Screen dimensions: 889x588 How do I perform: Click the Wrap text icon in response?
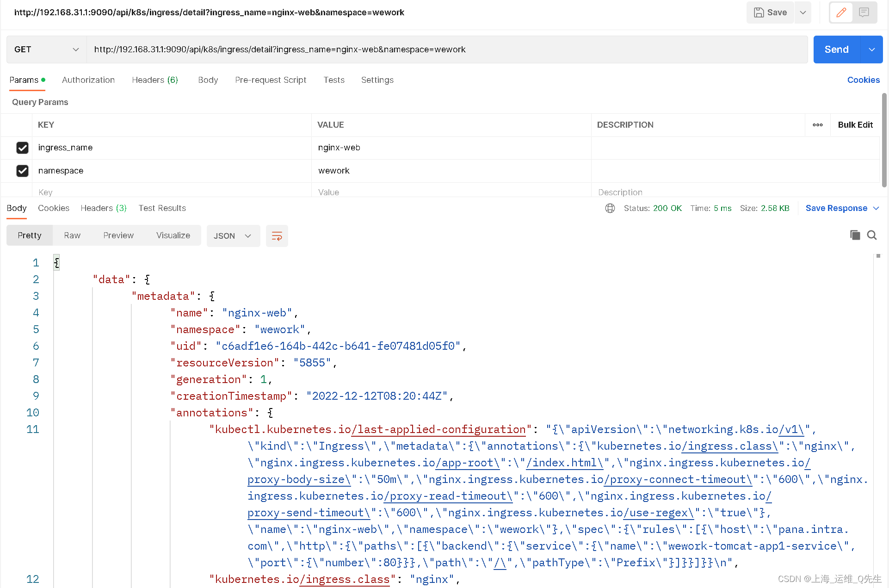[276, 235]
